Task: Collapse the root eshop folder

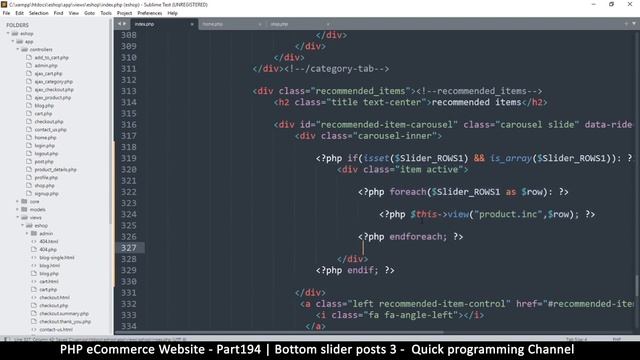Action: click(x=8, y=33)
